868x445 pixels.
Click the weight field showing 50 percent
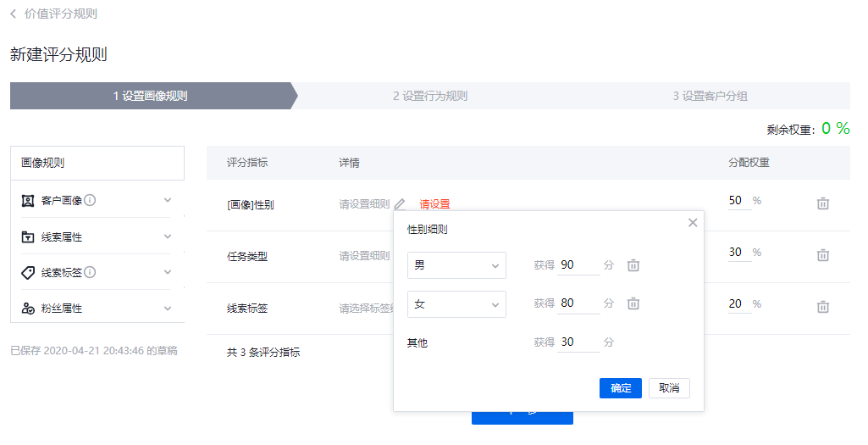point(738,201)
